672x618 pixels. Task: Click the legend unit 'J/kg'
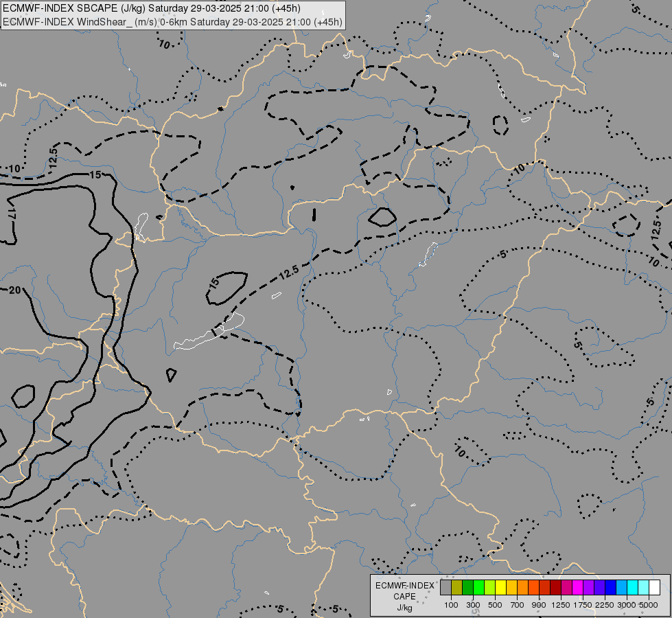point(404,608)
